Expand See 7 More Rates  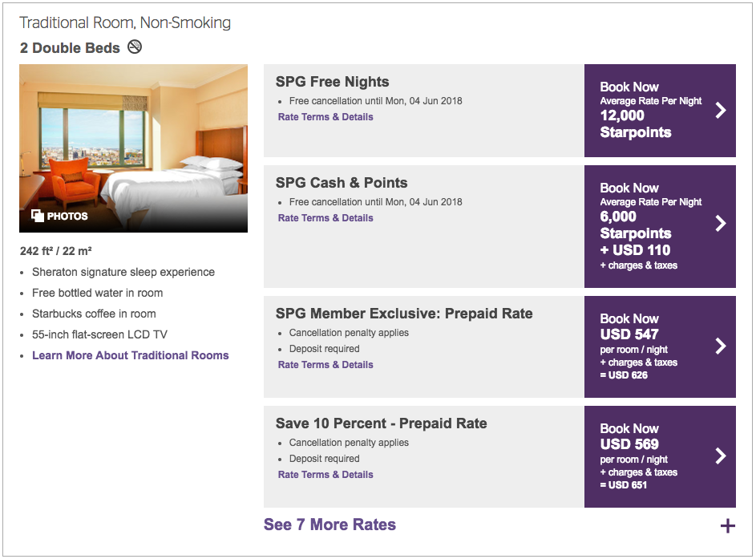pos(329,525)
